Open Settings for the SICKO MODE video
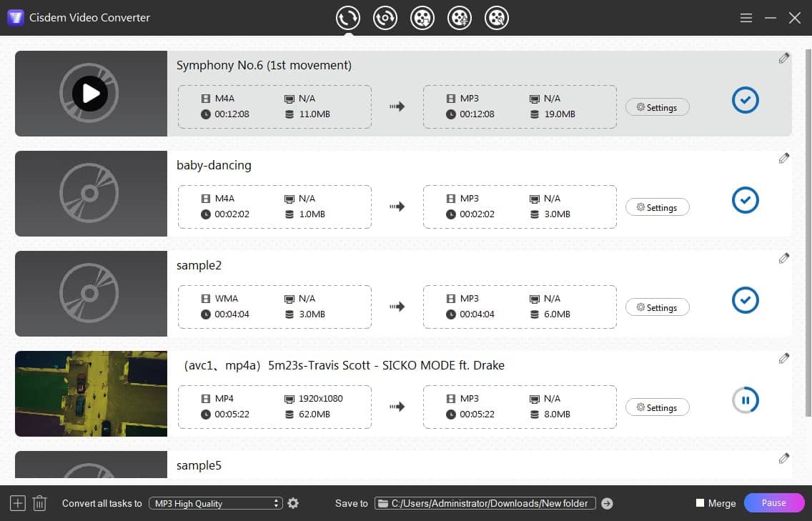 click(x=657, y=407)
